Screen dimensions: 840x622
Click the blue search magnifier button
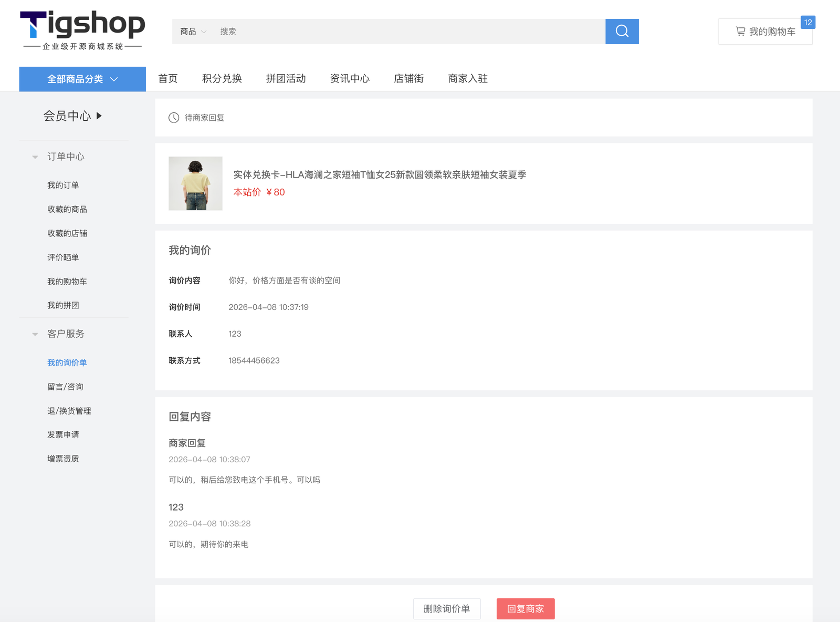point(622,32)
